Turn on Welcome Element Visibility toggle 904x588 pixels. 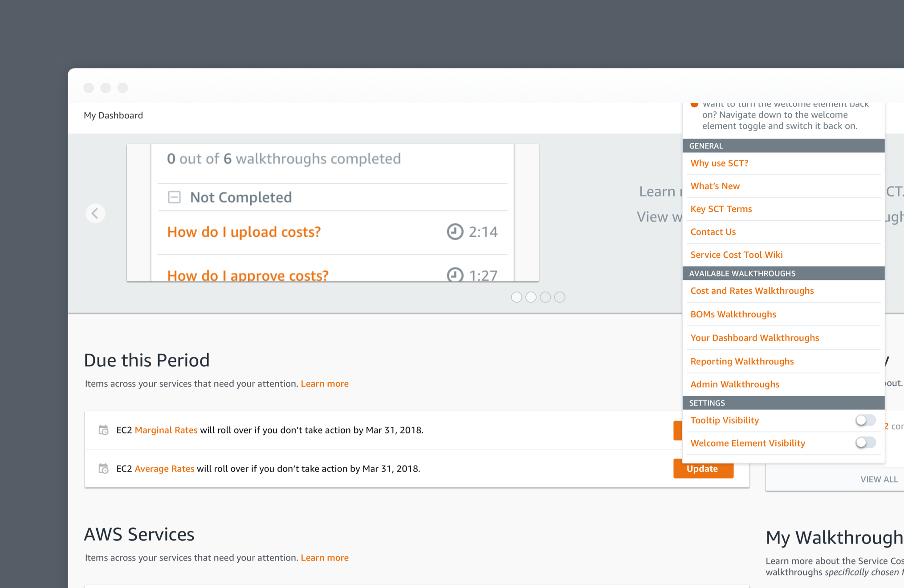tap(865, 443)
